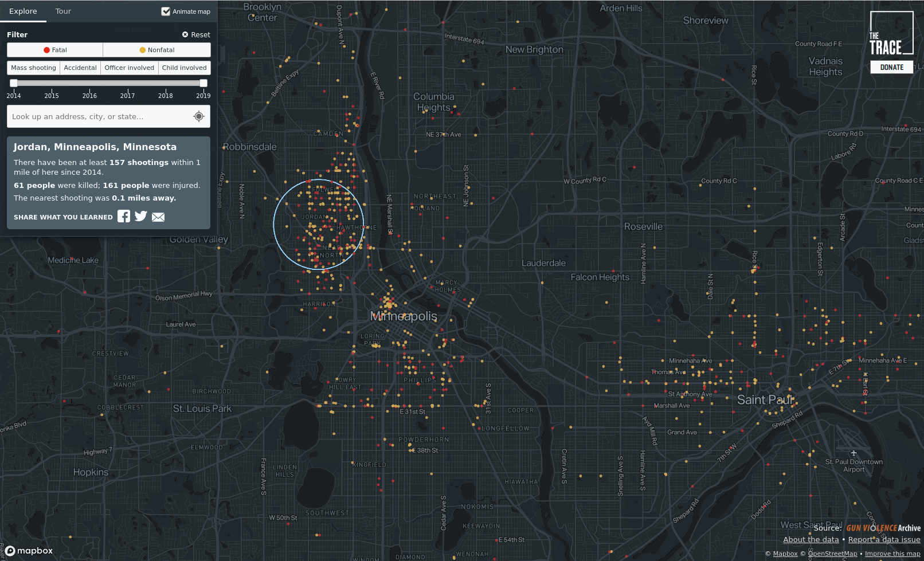Open the About the data link

(811, 539)
